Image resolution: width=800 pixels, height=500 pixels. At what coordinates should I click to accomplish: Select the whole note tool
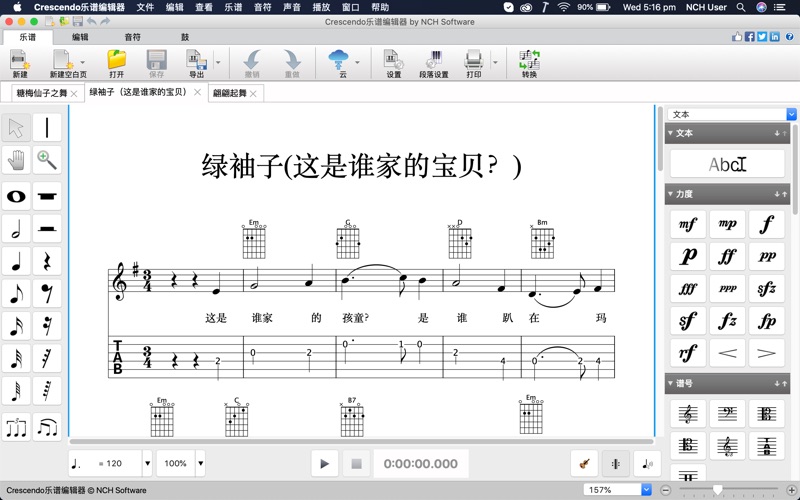point(16,197)
